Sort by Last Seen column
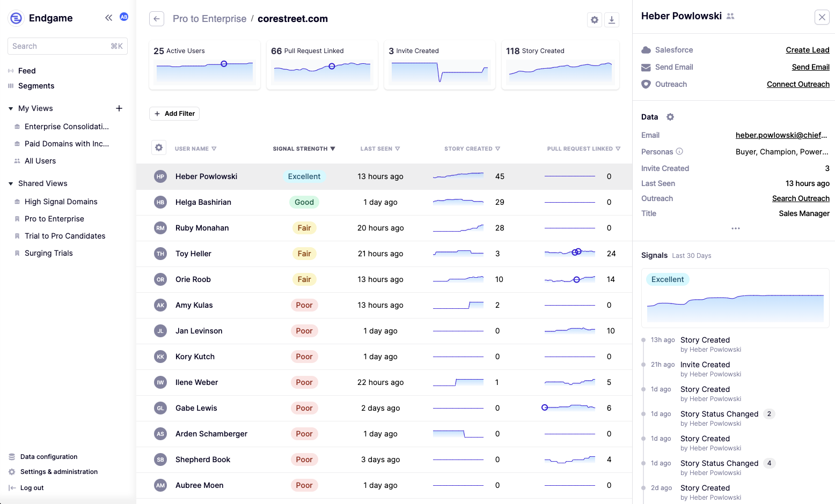835x504 pixels. click(x=380, y=149)
